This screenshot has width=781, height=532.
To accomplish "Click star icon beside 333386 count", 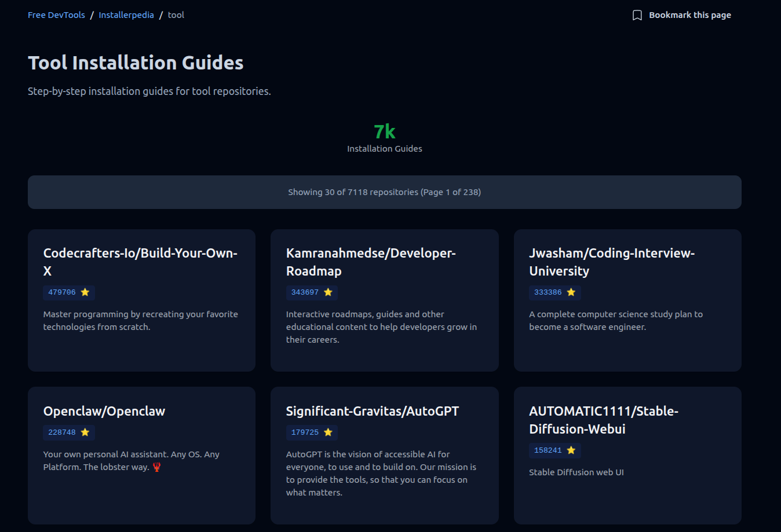I will coord(571,292).
